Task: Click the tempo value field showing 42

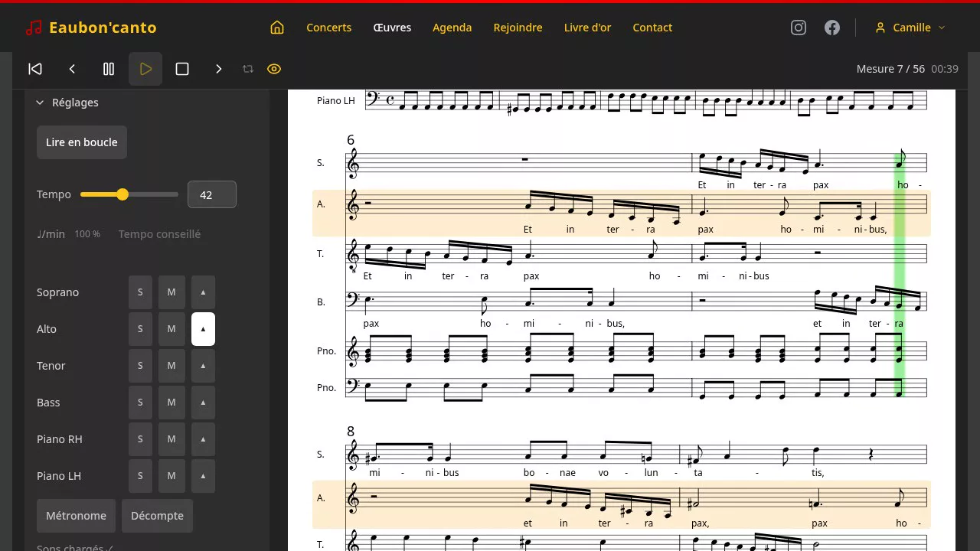Action: click(212, 194)
